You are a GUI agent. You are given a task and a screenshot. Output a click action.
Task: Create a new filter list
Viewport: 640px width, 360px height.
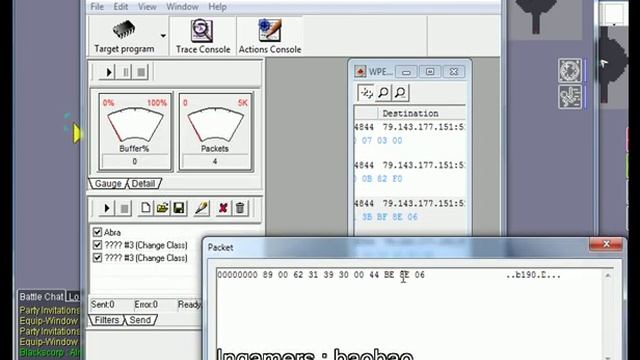tap(145, 208)
